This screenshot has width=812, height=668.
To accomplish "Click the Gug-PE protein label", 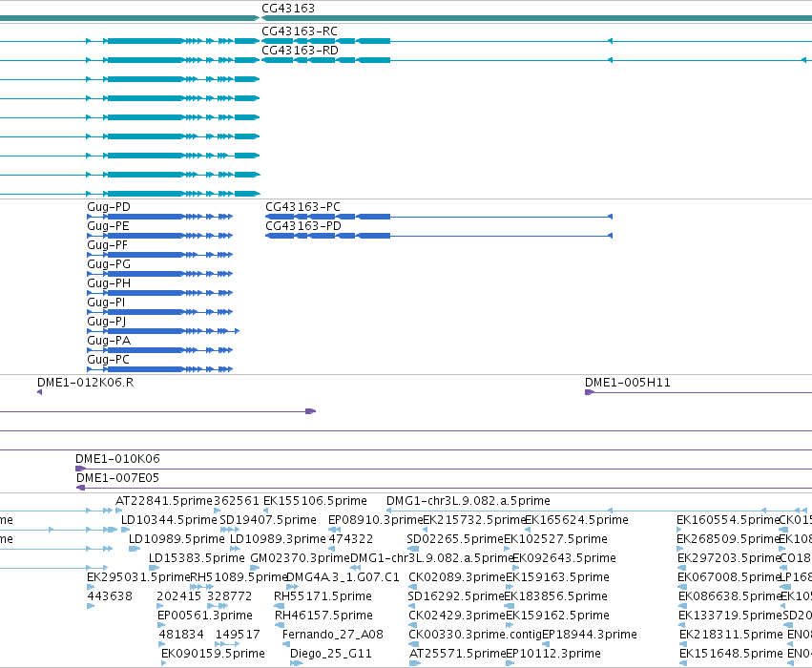I will click(x=108, y=226).
